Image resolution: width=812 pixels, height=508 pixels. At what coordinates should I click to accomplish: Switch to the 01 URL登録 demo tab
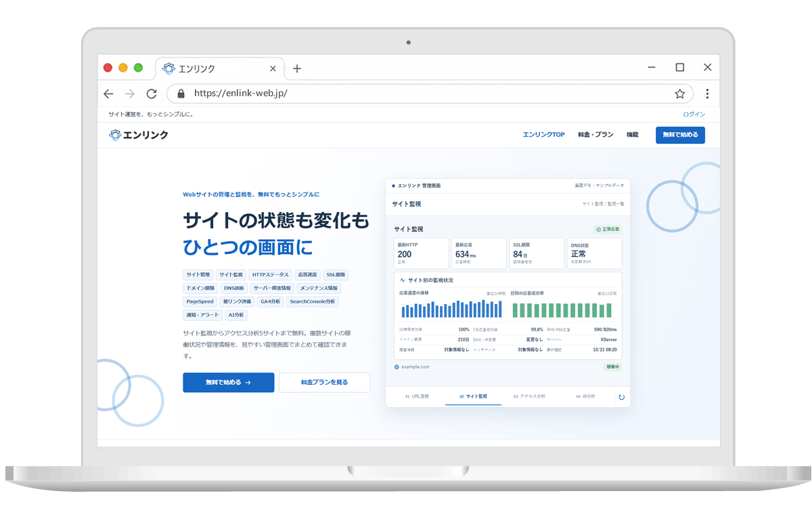tap(416, 396)
